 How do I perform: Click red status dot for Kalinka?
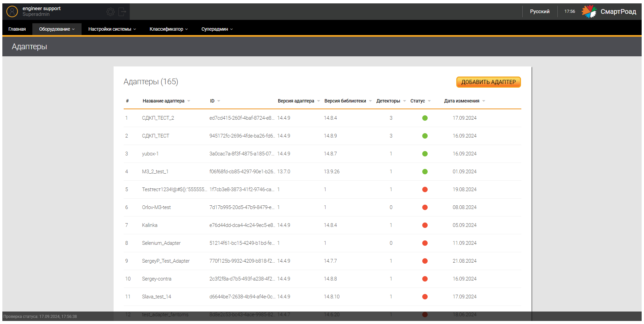[x=425, y=225]
